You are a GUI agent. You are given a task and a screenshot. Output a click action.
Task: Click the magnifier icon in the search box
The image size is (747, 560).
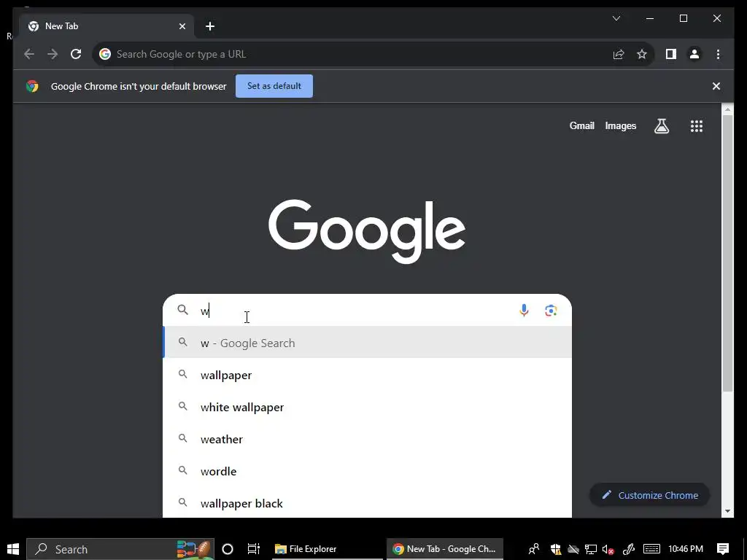[183, 310]
